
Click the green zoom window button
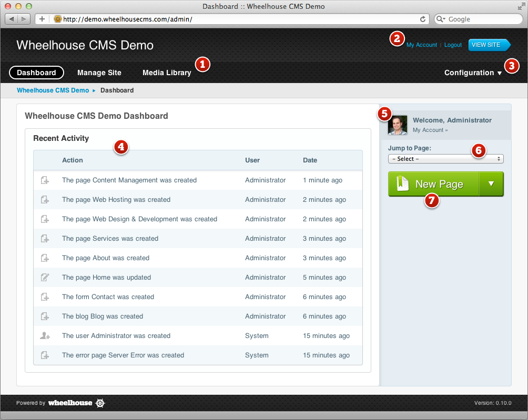coord(29,6)
